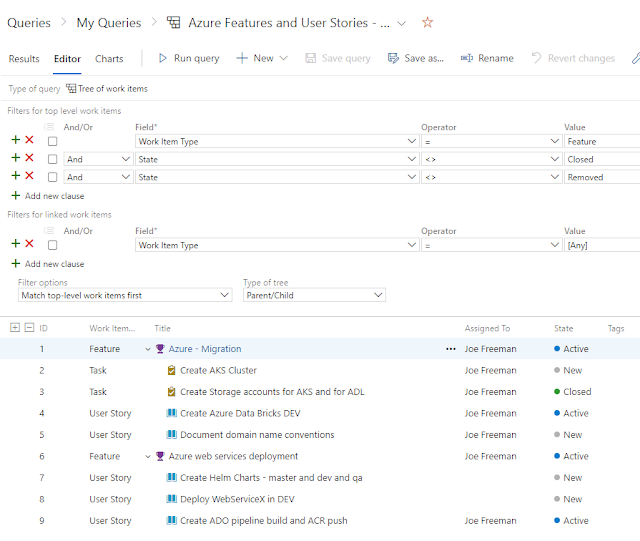Switch to the Charts tab
Screen dimensions: 640x541
[109, 59]
